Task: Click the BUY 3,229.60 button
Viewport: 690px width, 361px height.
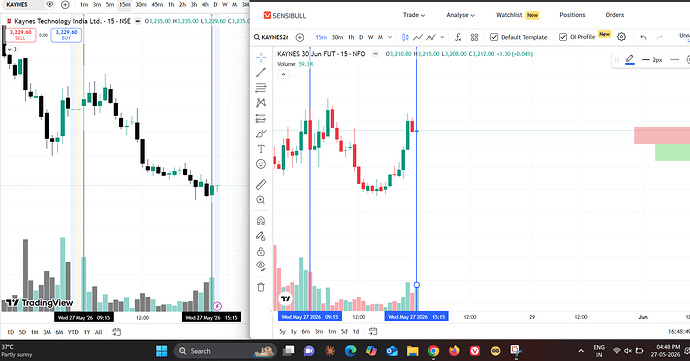Action: click(x=66, y=35)
